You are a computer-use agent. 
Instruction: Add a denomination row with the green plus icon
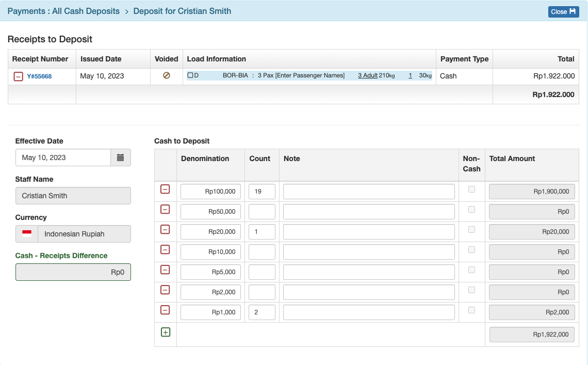(166, 332)
